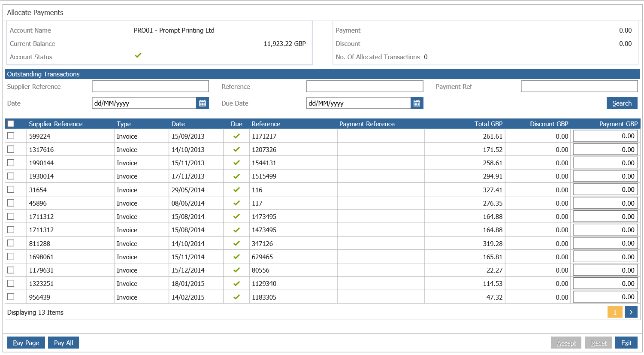The width and height of the screenshot is (644, 355).
Task: Open the Due Date calendar picker icon
Action: [x=417, y=103]
